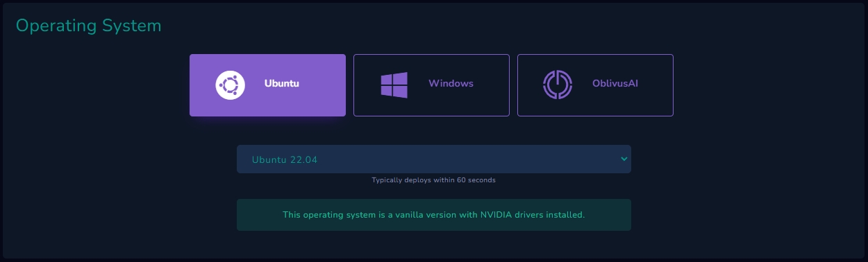Viewport: 868px width, 262px height.
Task: Click the Ubuntu circular logo icon
Action: (x=230, y=85)
